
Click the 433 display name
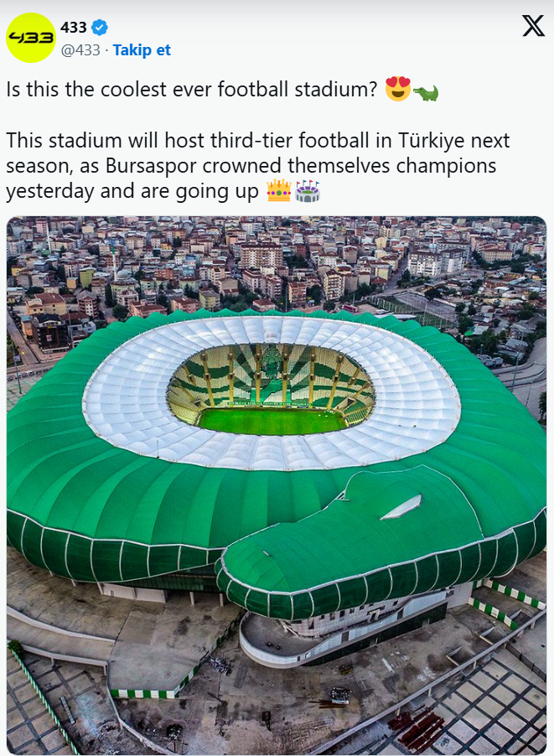tap(74, 28)
